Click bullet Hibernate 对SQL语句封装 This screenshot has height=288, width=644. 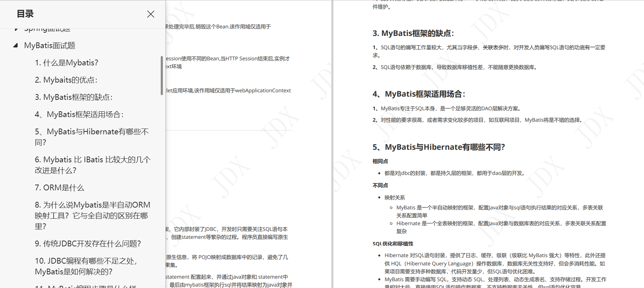[x=495, y=264]
